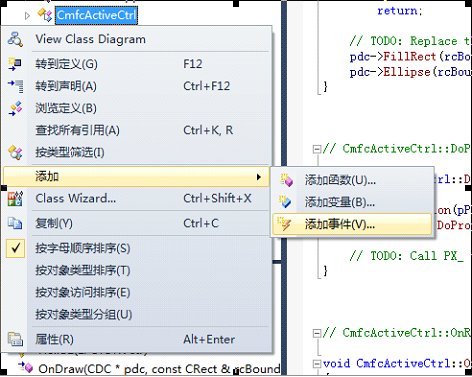Screen dimensions: 472x377
Task: Choose 添加事件(V)... in submenu
Action: [x=352, y=224]
